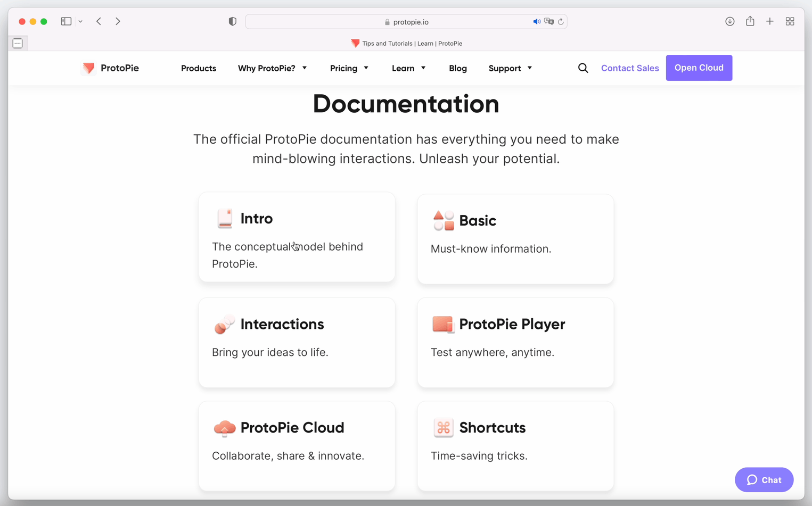
Task: Click the Interactions spheres icon
Action: point(224,324)
